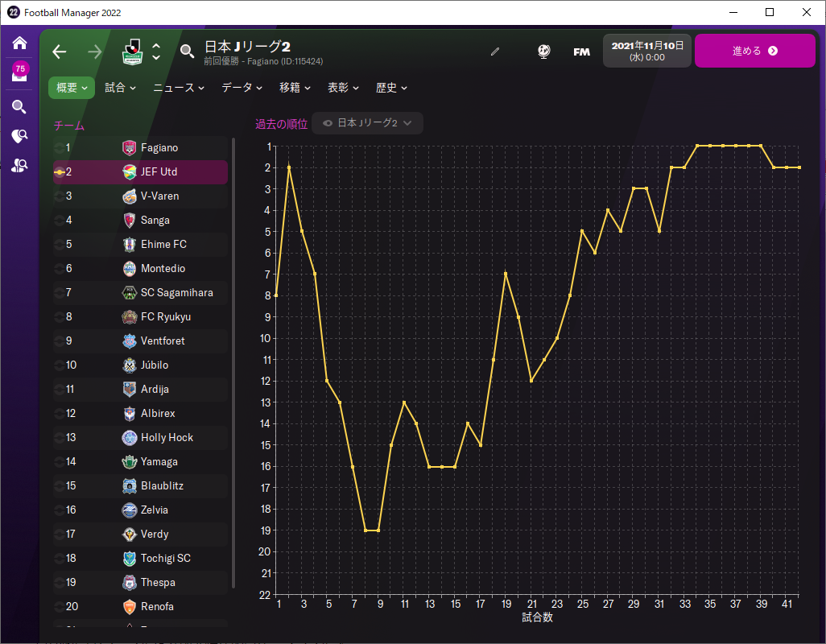
Task: Toggle graph line for position 10 Júbilo
Action: click(60, 365)
